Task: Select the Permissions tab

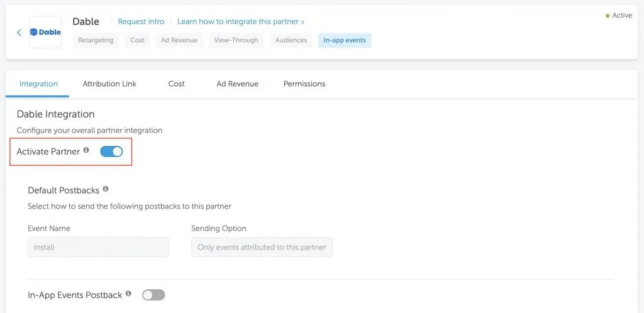Action: (304, 84)
